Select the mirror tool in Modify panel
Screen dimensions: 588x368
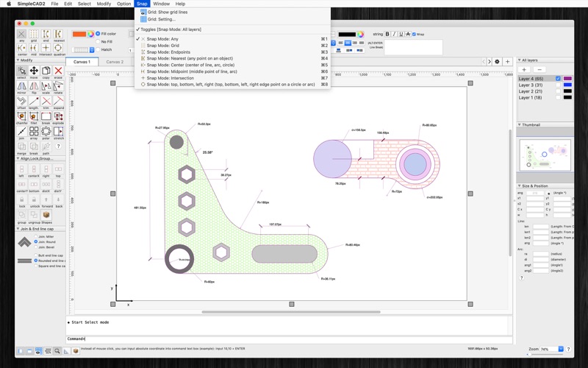[x=22, y=87]
